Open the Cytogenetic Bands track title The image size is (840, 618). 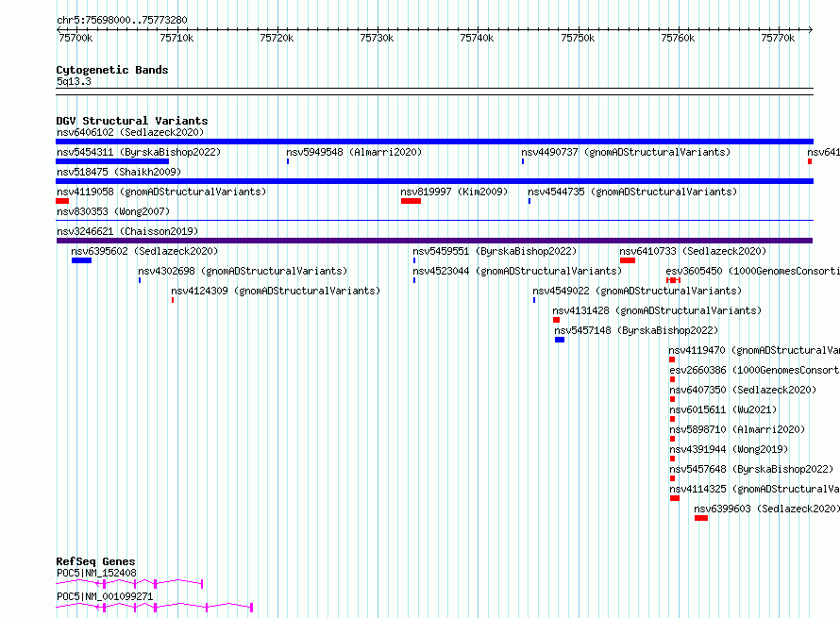pyautogui.click(x=112, y=70)
